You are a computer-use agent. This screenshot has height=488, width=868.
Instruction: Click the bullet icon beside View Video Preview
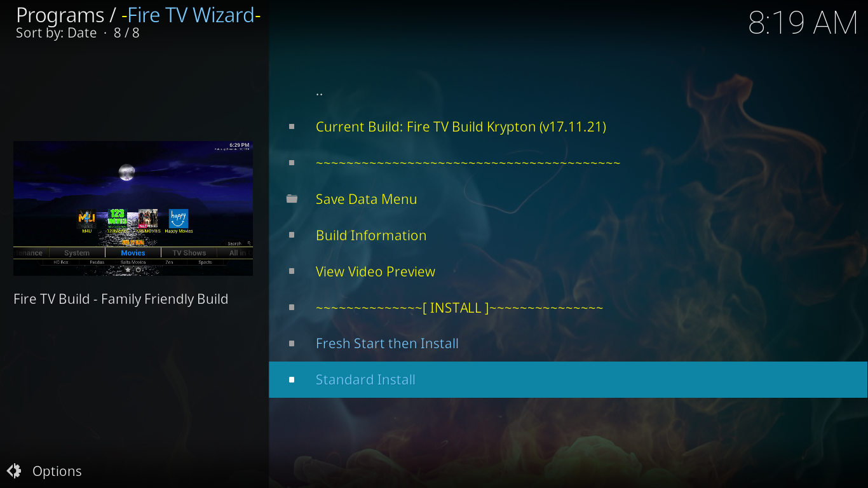292,271
